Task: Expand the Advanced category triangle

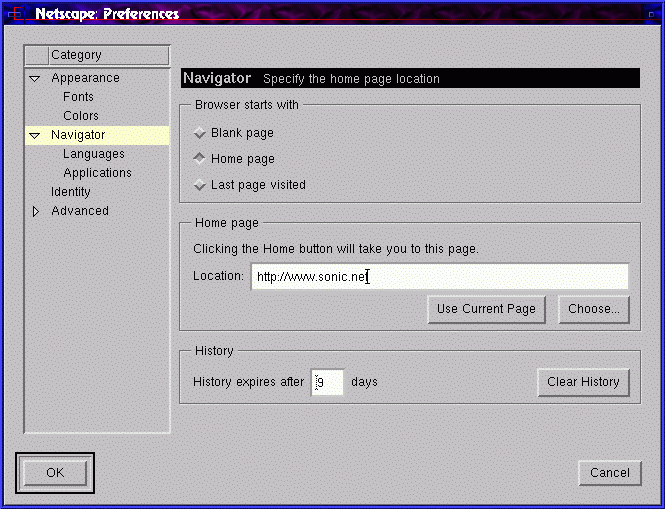Action: tap(36, 211)
